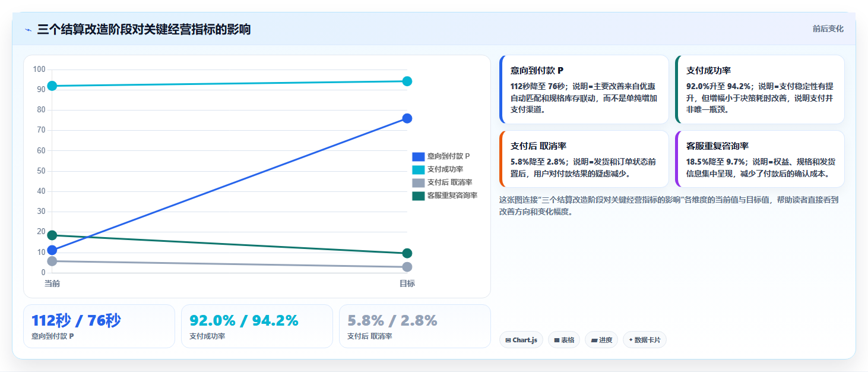Click the 客服重复咨询率 legend label text
Screen dimensions: 868x372
pyautogui.click(x=452, y=196)
